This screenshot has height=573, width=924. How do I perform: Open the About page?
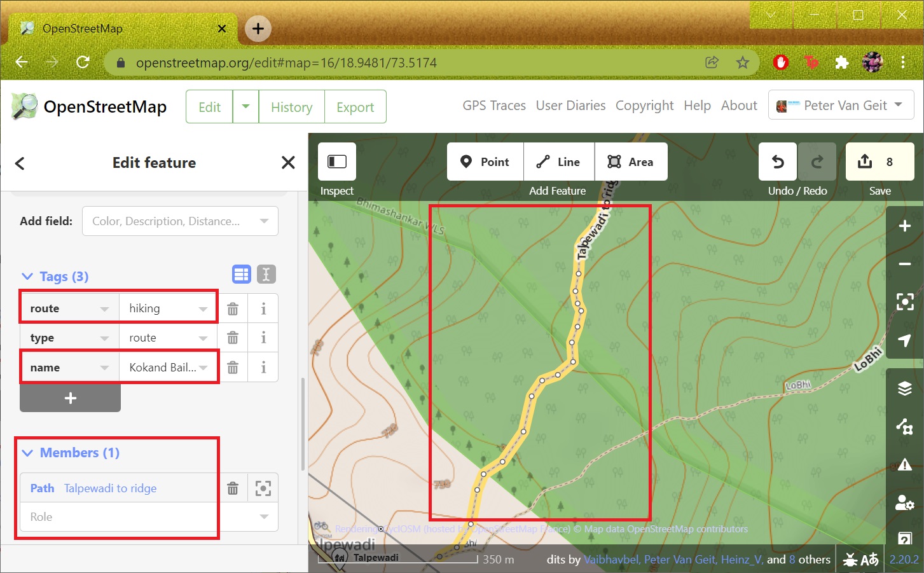click(739, 106)
